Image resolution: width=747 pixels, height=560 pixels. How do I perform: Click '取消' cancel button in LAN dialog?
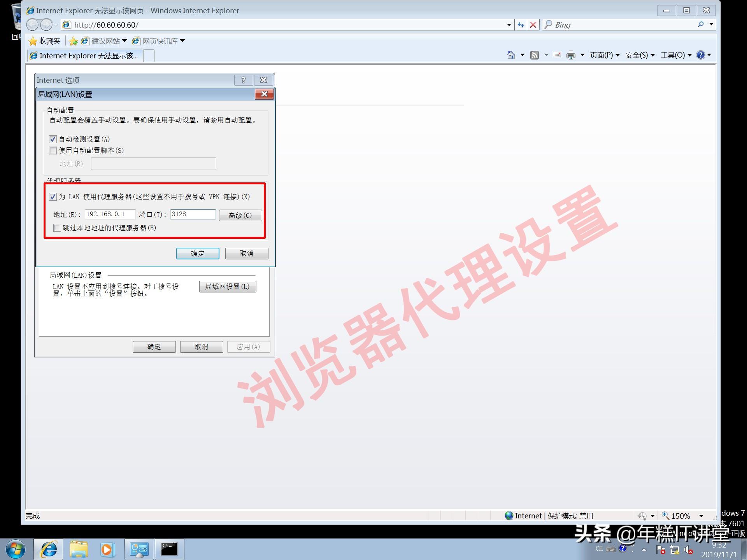pos(247,254)
